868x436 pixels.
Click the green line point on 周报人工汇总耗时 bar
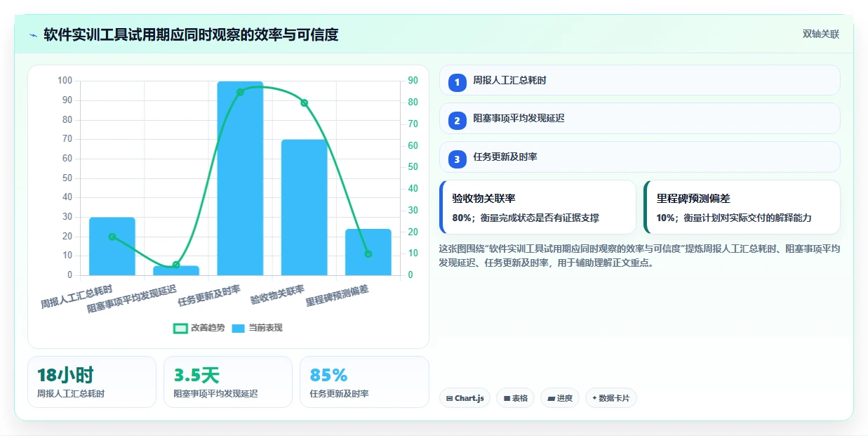pyautogui.click(x=112, y=237)
